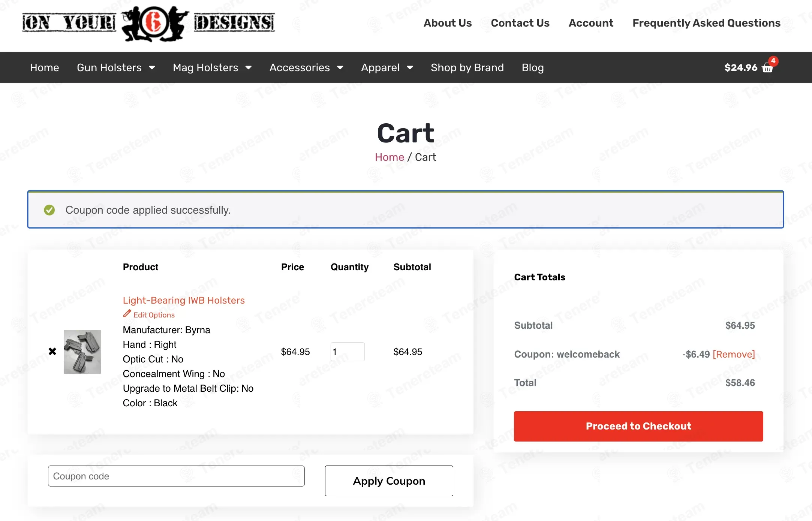This screenshot has height=521, width=812.
Task: Click the Upgrade to Metal Belt Clip text
Action: (x=188, y=388)
